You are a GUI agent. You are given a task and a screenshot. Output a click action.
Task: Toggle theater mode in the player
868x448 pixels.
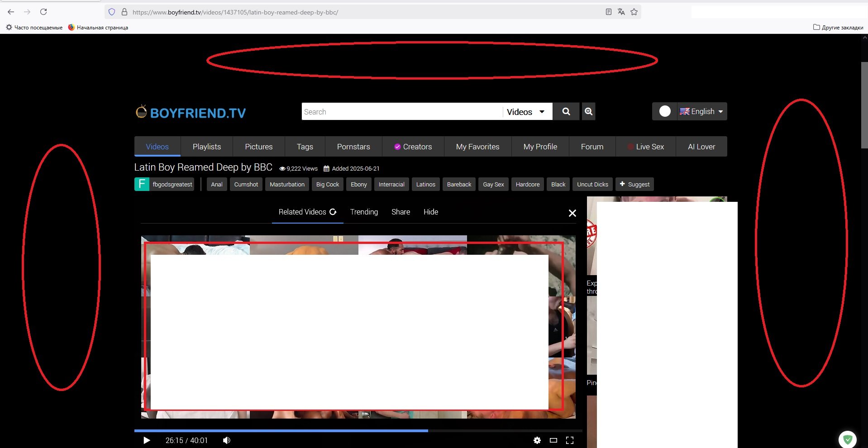[x=553, y=440]
